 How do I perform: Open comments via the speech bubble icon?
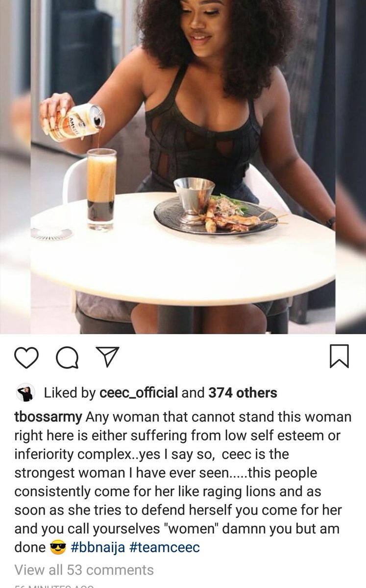67,357
